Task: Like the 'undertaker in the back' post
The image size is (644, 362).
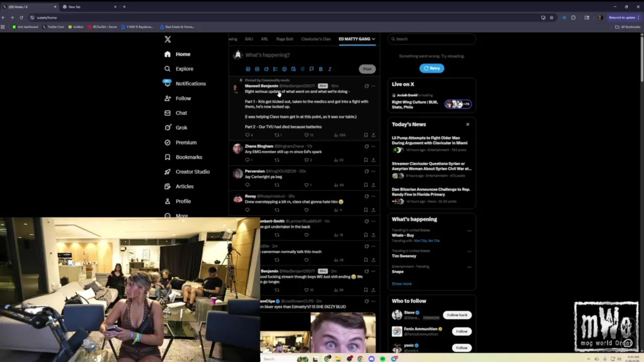Action: [306, 235]
